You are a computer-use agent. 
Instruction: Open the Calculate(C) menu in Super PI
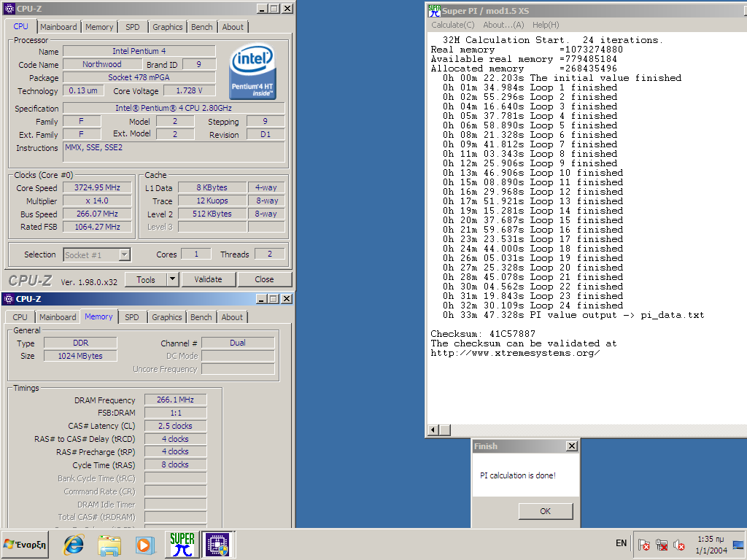(452, 25)
